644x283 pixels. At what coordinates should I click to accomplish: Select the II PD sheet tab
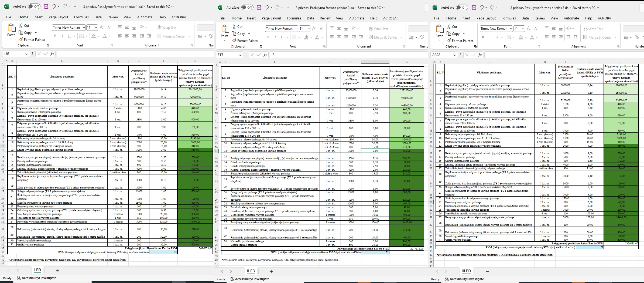point(251,271)
